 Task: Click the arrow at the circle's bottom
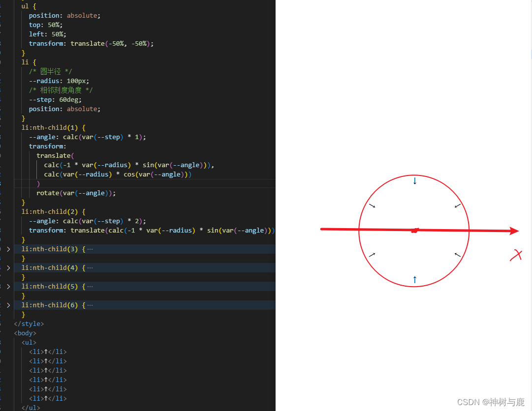point(414,280)
